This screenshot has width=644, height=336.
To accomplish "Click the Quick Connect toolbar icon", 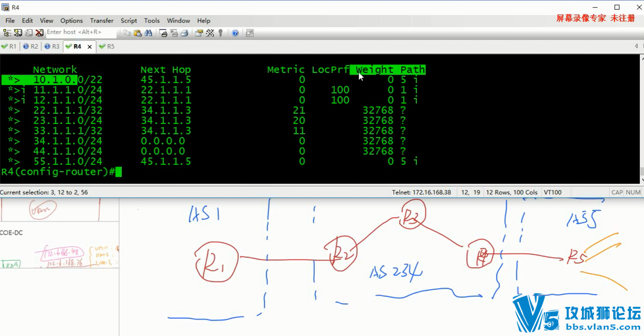I will point(18,33).
